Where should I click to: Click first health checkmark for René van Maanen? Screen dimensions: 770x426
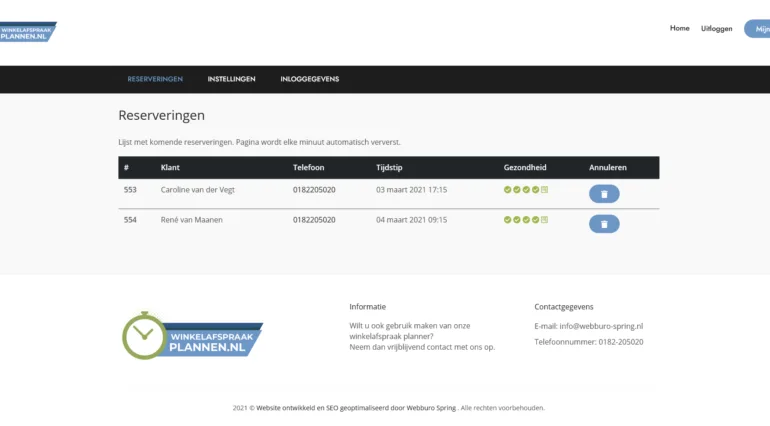click(507, 219)
